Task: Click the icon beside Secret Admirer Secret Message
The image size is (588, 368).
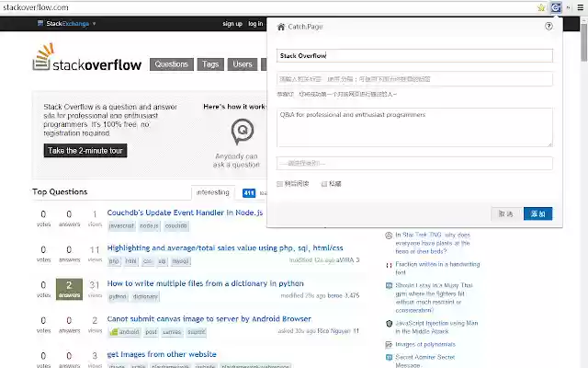Action: coord(389,358)
